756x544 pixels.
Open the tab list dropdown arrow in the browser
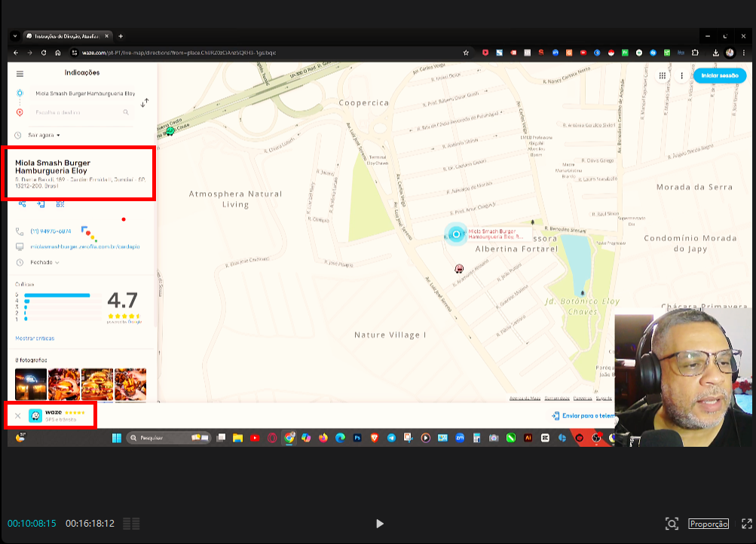[14, 36]
